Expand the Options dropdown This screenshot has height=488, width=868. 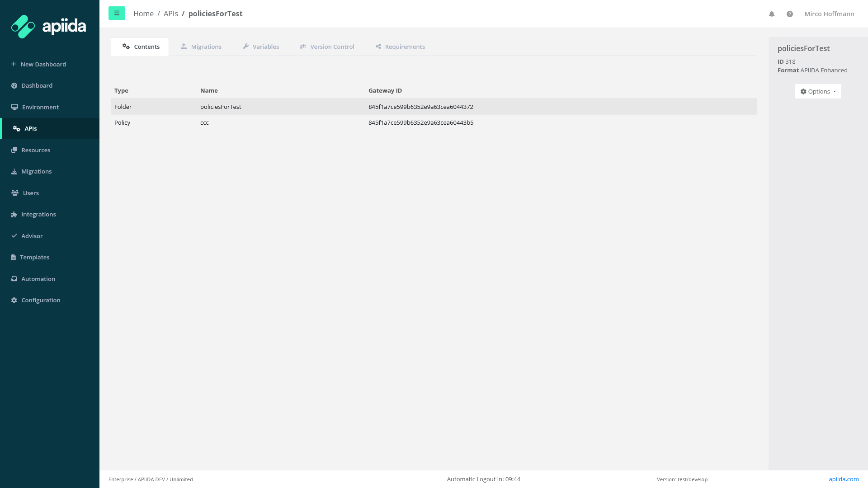[x=818, y=91]
